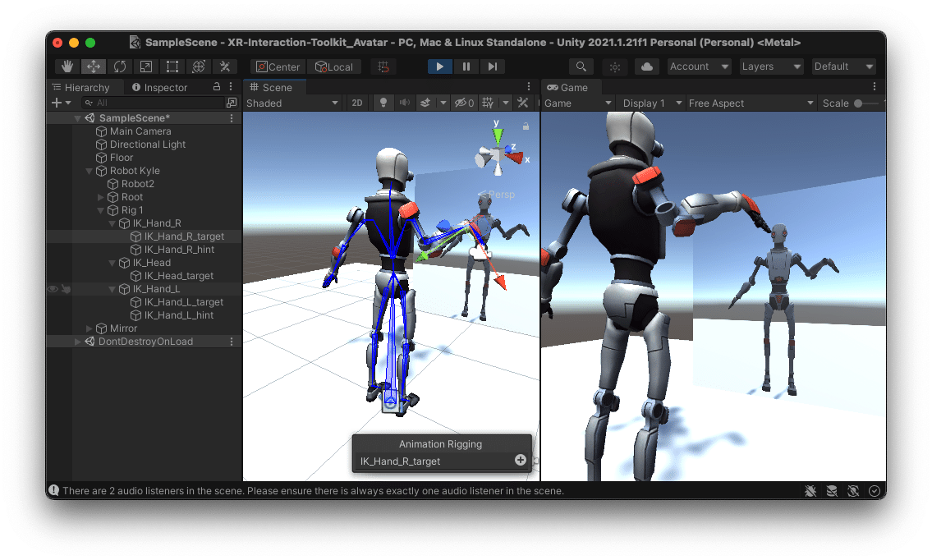Switch to the Hierarchy tab
This screenshot has width=932, height=560.
[81, 87]
